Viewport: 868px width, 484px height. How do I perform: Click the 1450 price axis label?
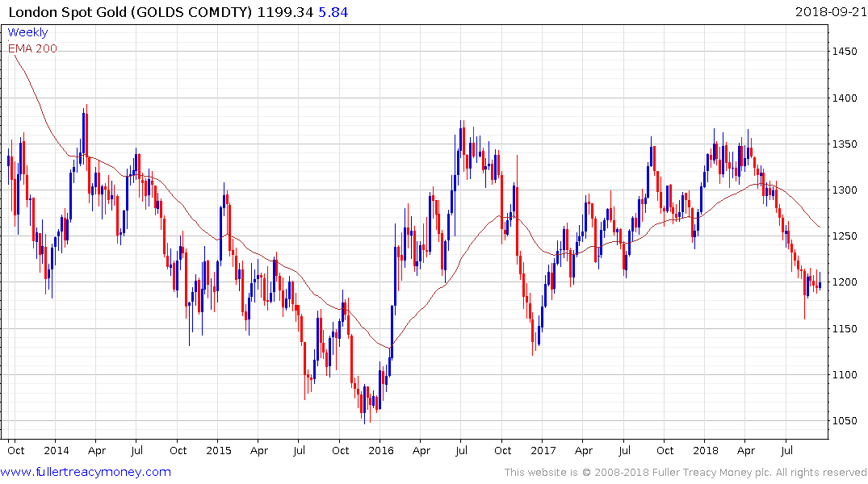[845, 52]
